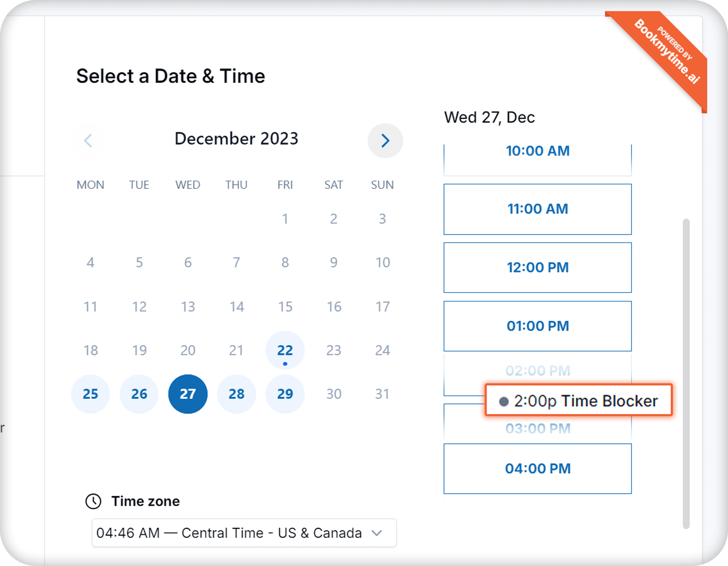Select December 29 on the calendar
This screenshot has height=566, width=728.
(285, 394)
